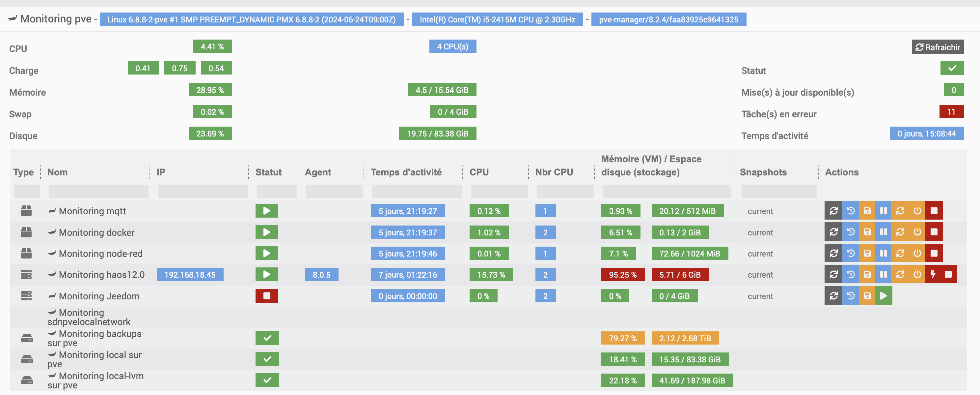Refresh Monitoring Jeedom row with grey icon

pyautogui.click(x=833, y=296)
